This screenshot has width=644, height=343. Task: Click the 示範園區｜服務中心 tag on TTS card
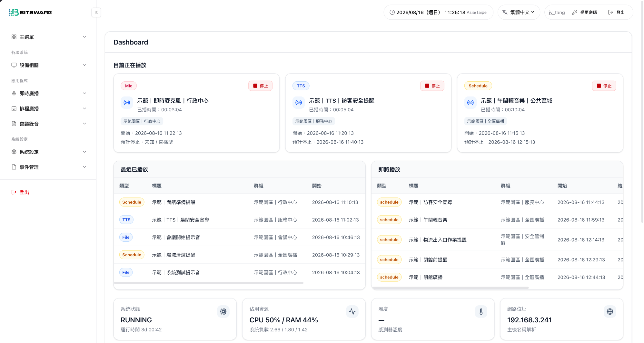[x=314, y=121]
